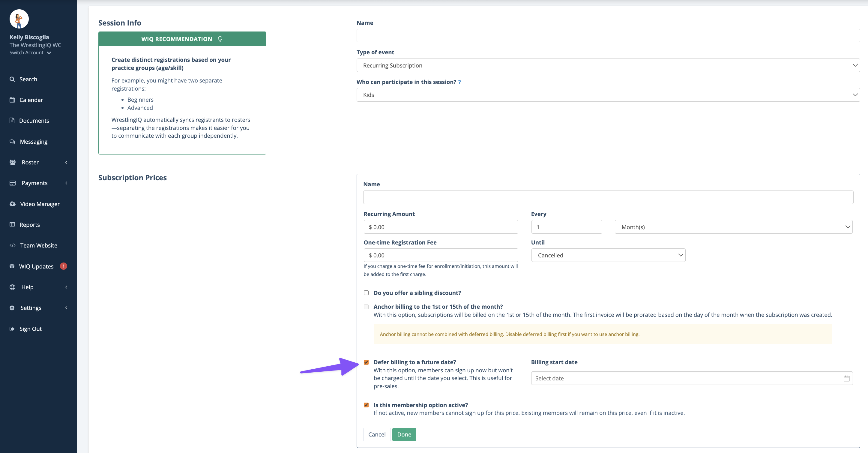Click the Cancel button
This screenshot has height=453, width=868.
[377, 434]
